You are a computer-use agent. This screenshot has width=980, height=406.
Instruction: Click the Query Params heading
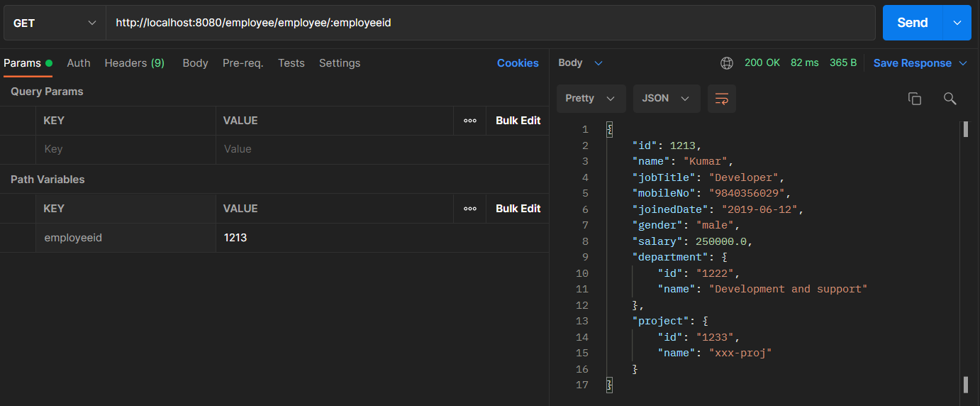point(47,92)
